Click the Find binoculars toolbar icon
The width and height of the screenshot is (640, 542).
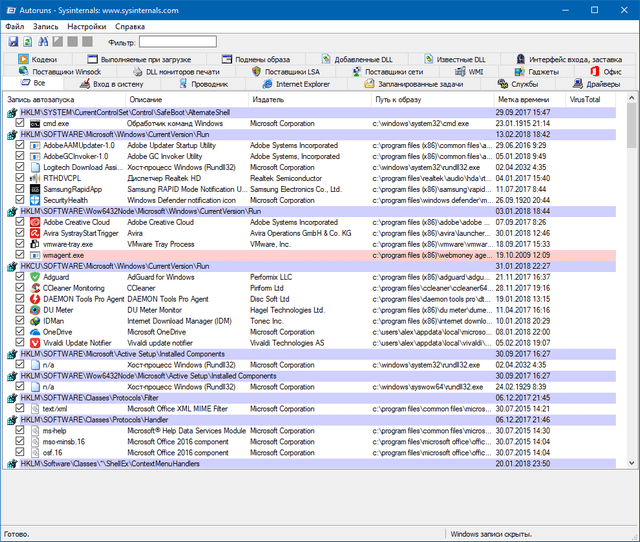[x=43, y=42]
